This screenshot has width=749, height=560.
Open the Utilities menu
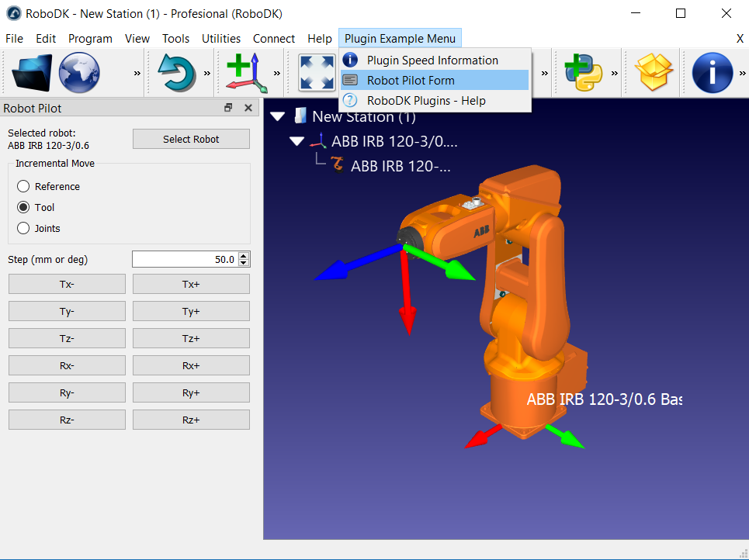(x=221, y=39)
